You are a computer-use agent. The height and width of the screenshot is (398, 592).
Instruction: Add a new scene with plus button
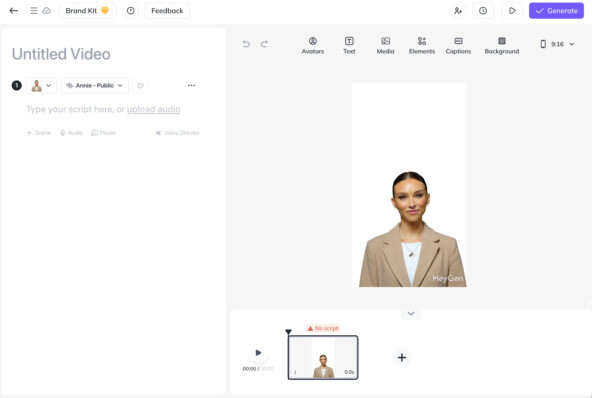click(402, 358)
